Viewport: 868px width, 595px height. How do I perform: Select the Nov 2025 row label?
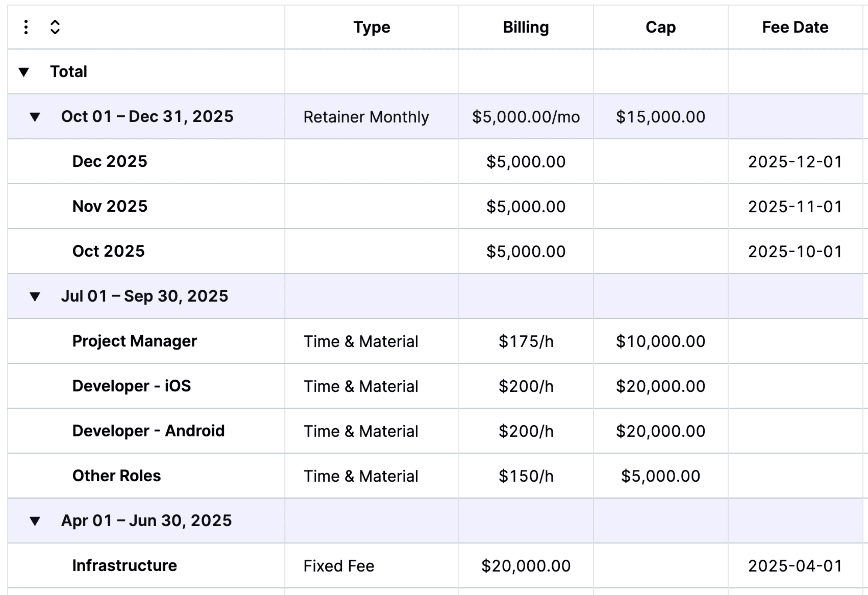(111, 206)
